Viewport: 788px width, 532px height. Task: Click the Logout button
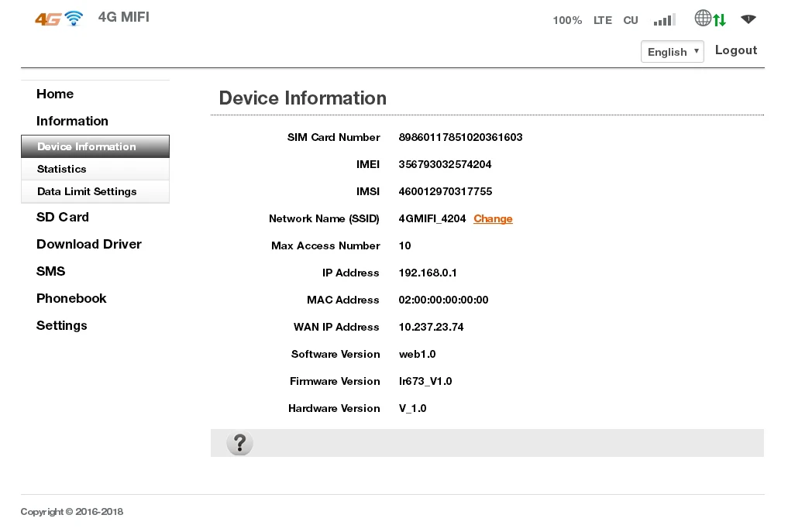(735, 50)
